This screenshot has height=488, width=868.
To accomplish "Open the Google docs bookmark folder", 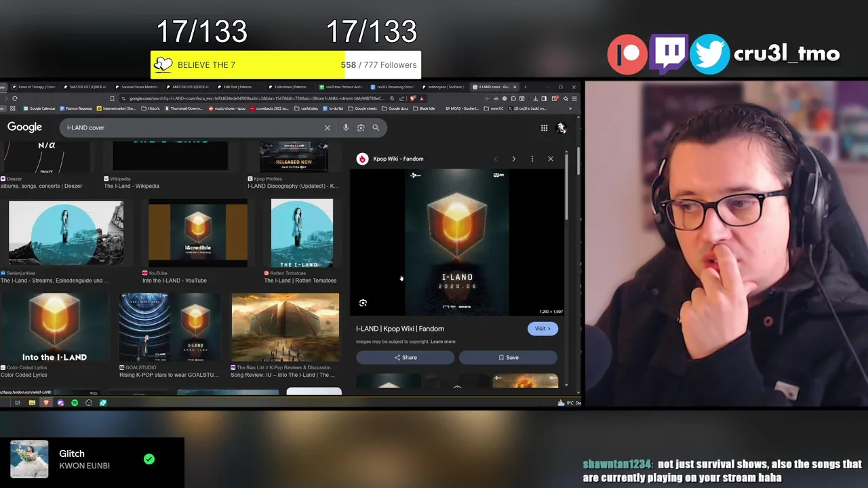I will point(395,108).
